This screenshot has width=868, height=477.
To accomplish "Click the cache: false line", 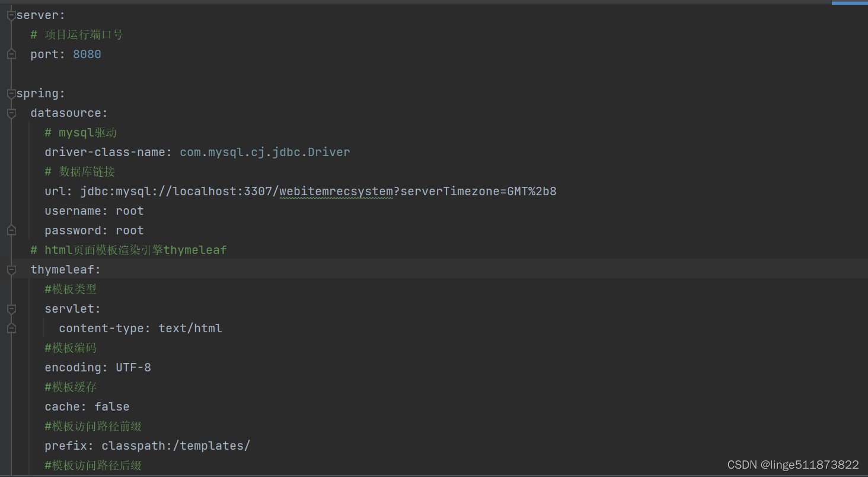I will 87,406.
